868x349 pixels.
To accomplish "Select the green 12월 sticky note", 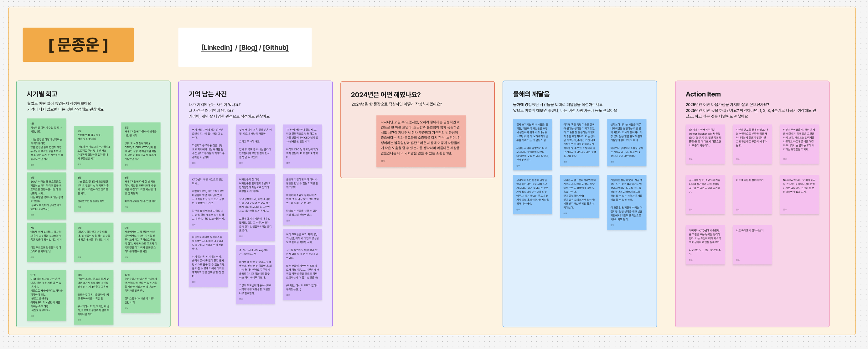I will pyautogui.click(x=141, y=291).
